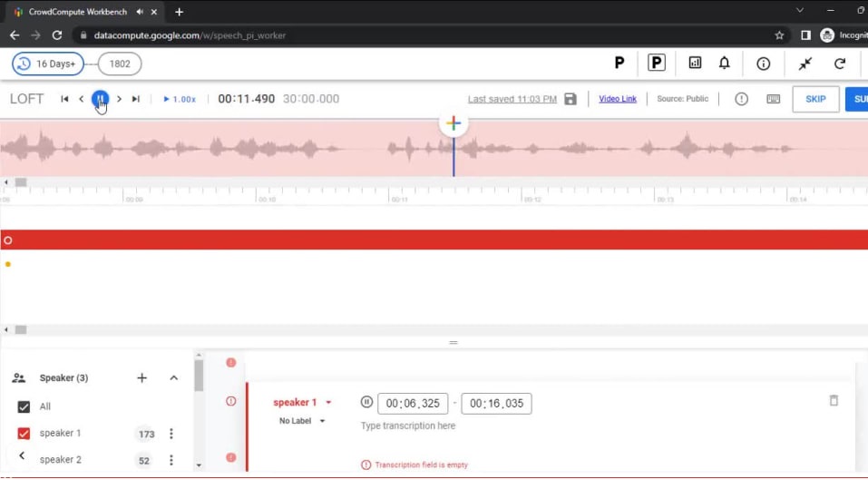Collapse the Speaker (3) panel
This screenshot has width=868, height=489.
click(174, 378)
